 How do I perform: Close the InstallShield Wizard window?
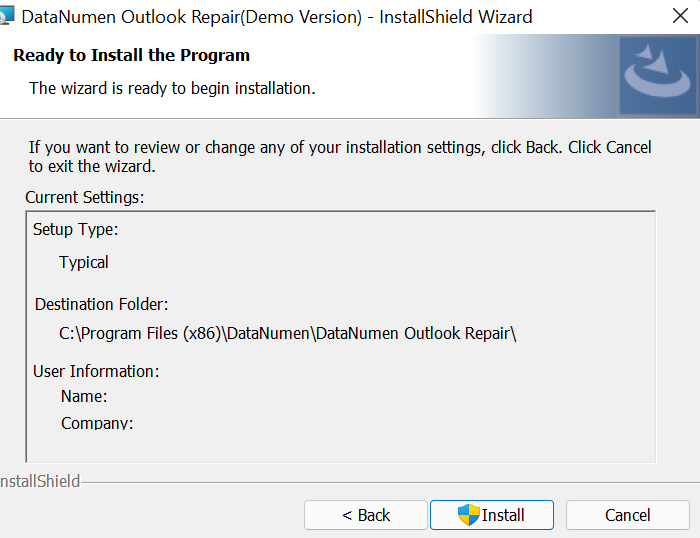[680, 16]
